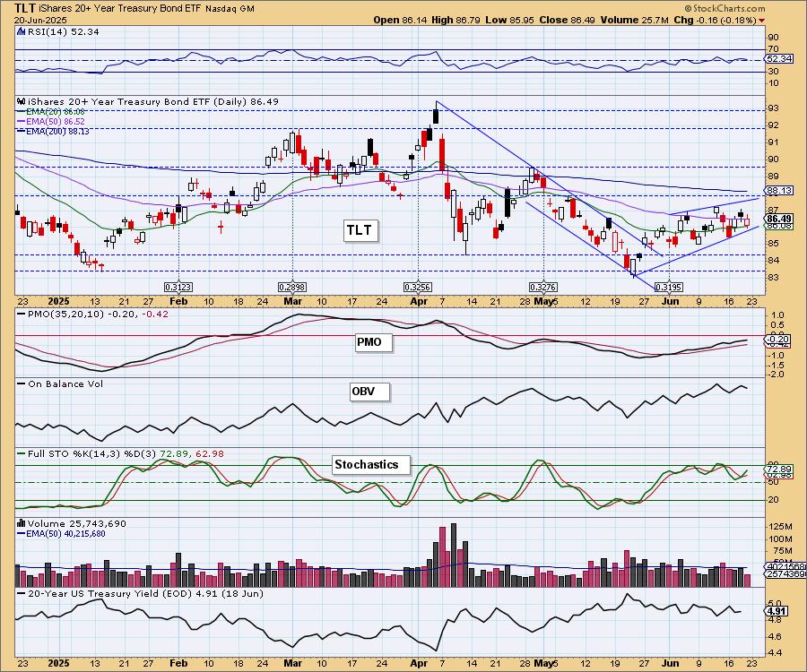Open the StockCharts.com copyright link
Image resolution: width=807 pixels, height=672 pixels.
(x=725, y=8)
